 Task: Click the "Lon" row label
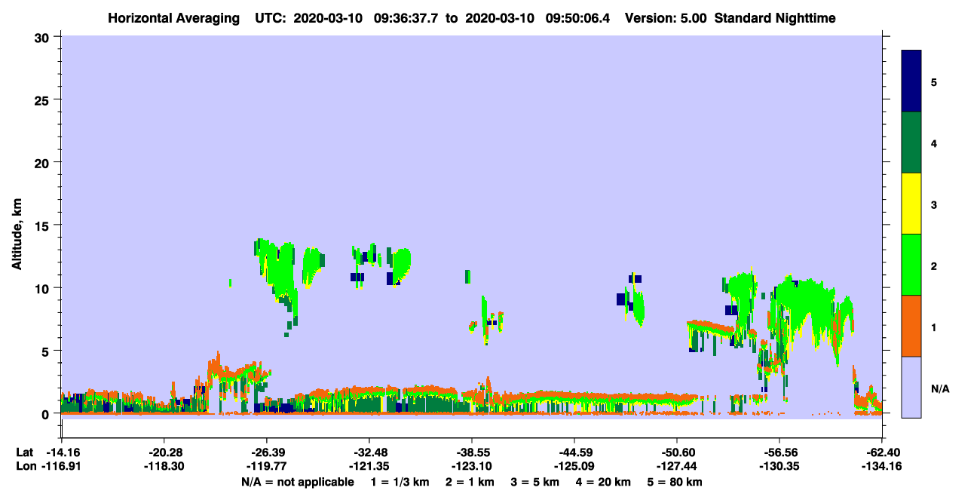tap(25, 467)
